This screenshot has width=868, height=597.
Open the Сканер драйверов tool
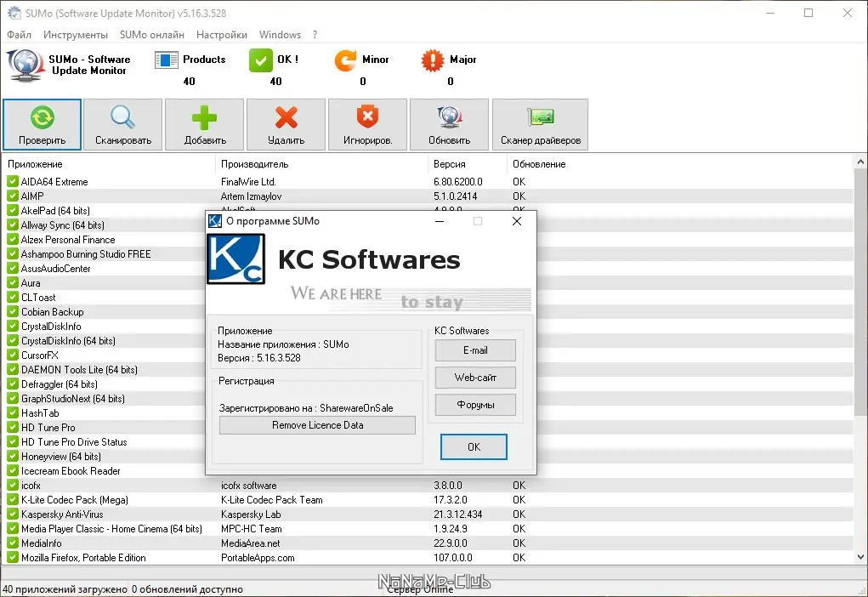(x=541, y=125)
